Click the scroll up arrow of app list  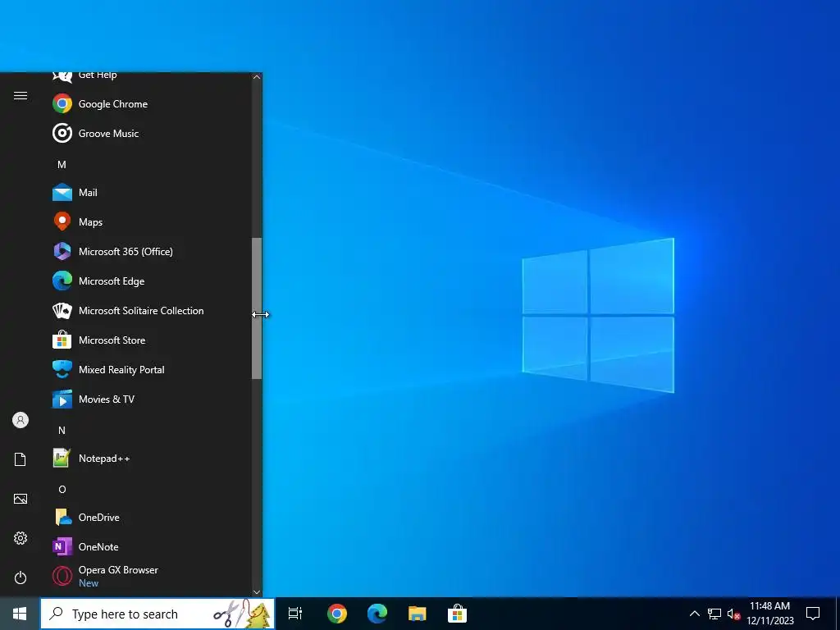[257, 77]
